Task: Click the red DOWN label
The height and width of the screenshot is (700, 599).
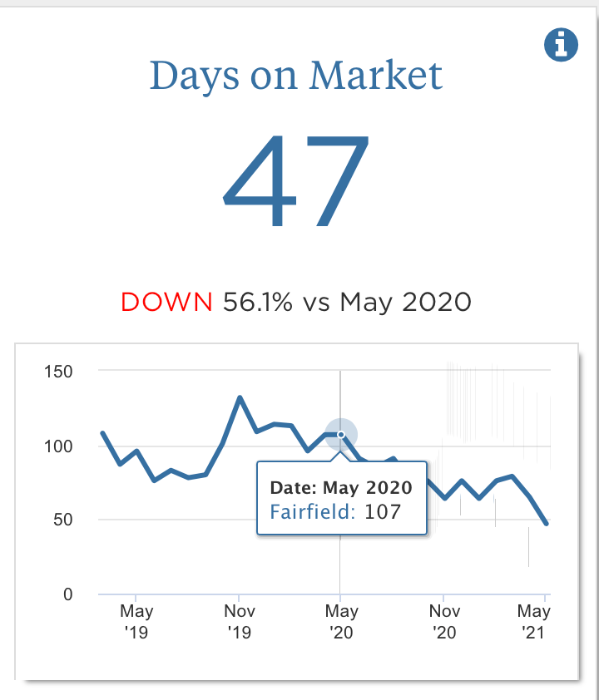Action: 166,302
